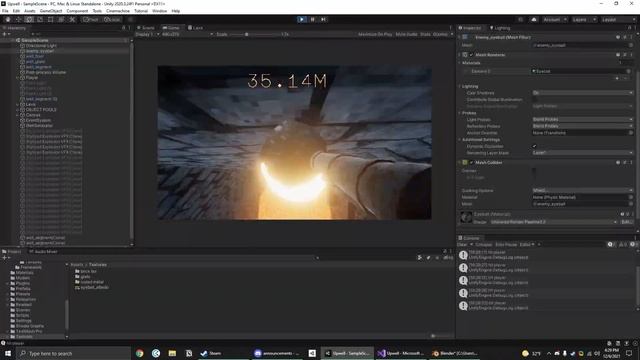Open Chrome from the Windows taskbar
This screenshot has width=640, height=360.
pyautogui.click(x=140, y=353)
